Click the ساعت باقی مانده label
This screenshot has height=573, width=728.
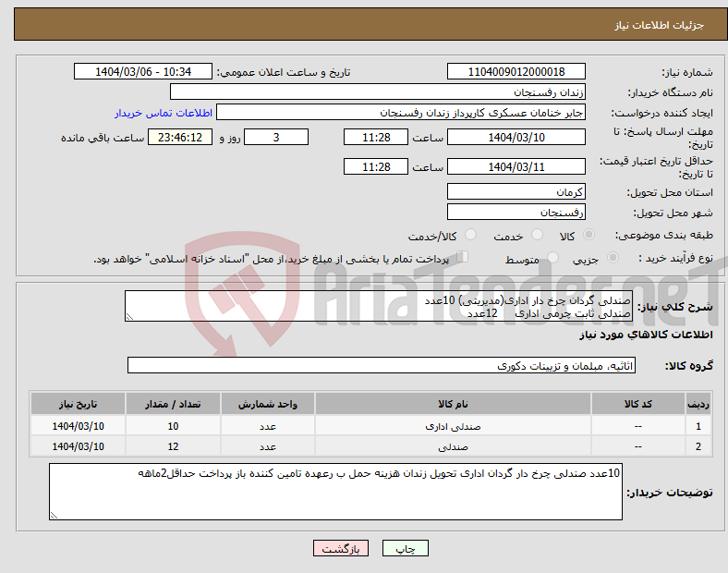(x=103, y=138)
